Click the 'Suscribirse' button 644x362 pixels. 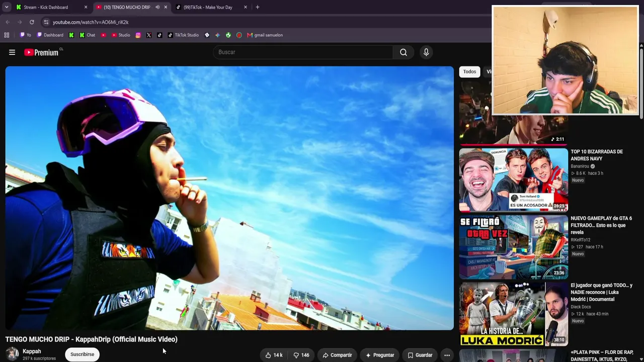pos(82,354)
